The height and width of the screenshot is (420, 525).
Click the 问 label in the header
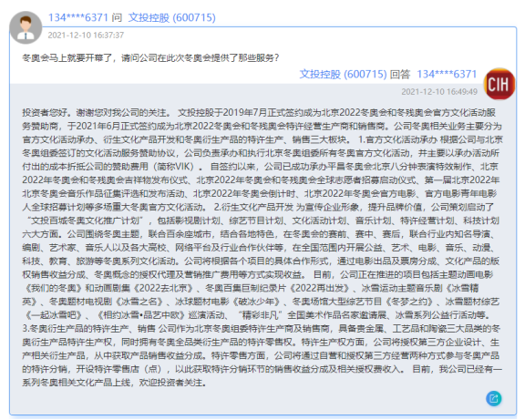(117, 17)
